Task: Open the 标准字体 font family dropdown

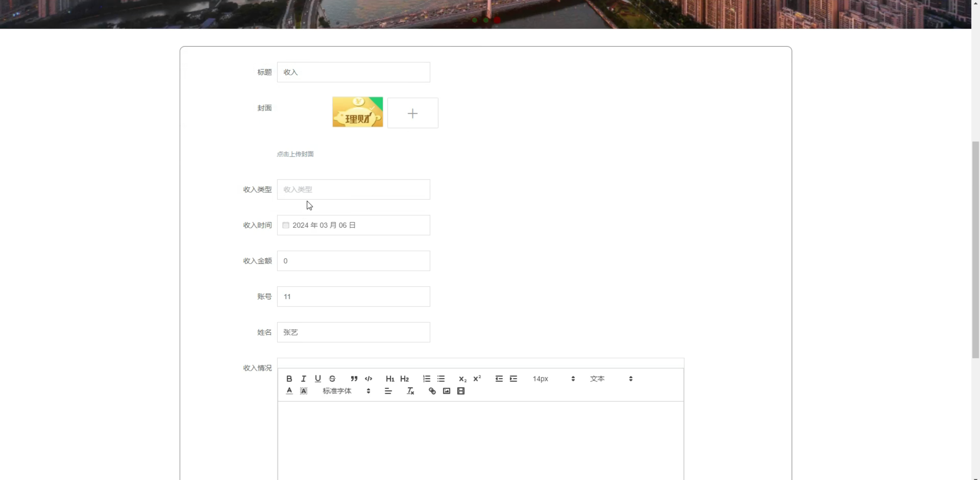Action: (346, 391)
